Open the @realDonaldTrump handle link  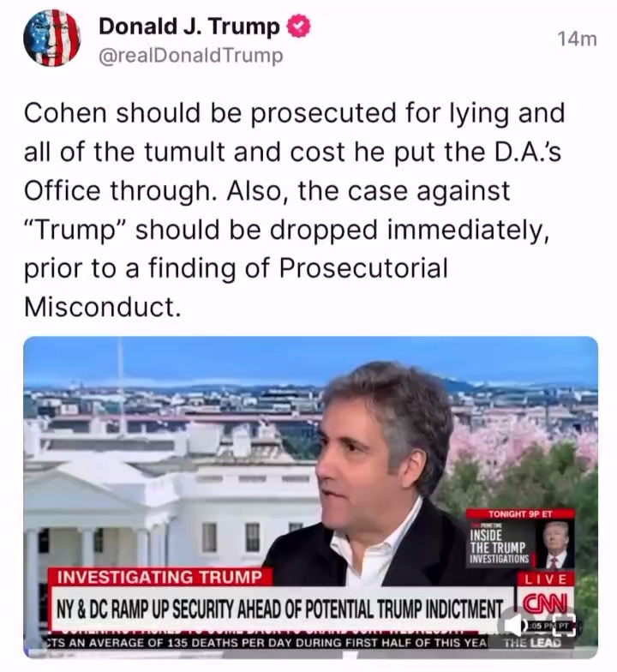(x=191, y=56)
